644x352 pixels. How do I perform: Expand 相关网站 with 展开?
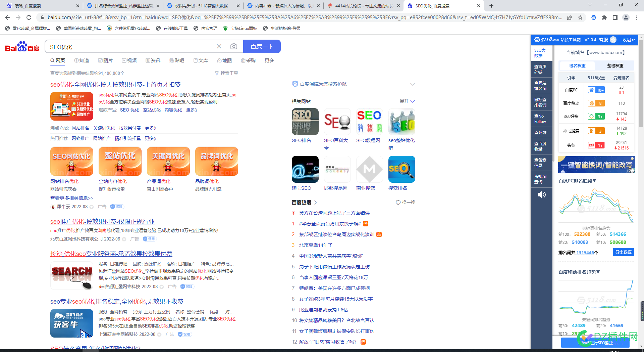407,101
